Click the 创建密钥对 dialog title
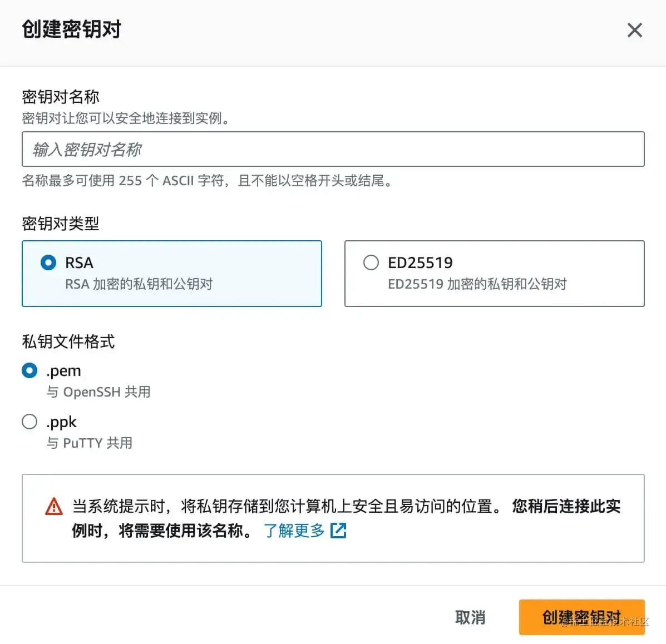 coord(71,29)
